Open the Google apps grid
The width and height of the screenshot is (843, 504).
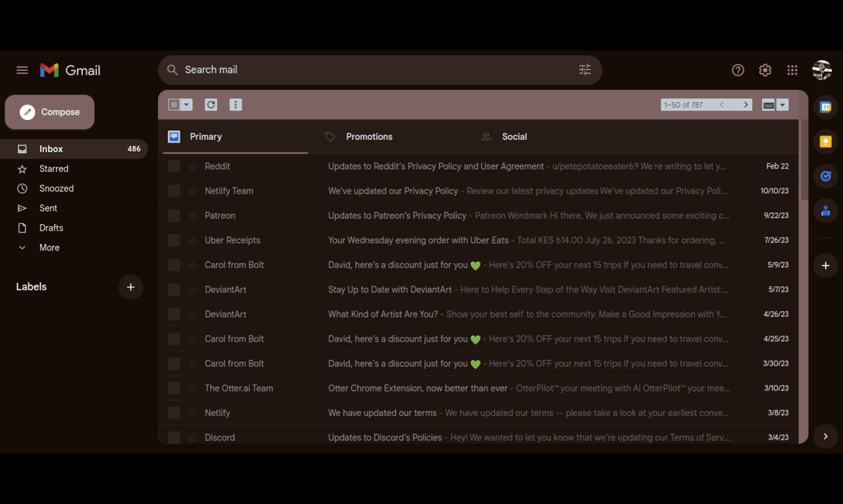pyautogui.click(x=793, y=70)
